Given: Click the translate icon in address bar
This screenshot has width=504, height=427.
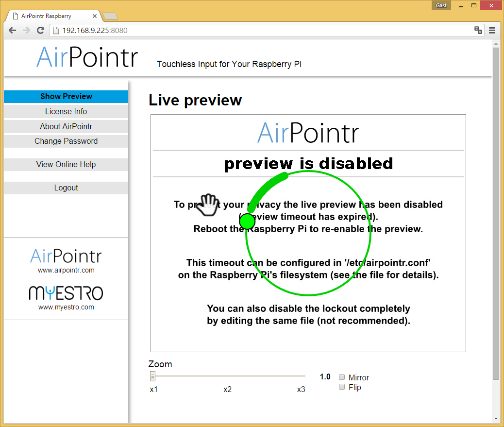Looking at the screenshot, I should point(478,30).
